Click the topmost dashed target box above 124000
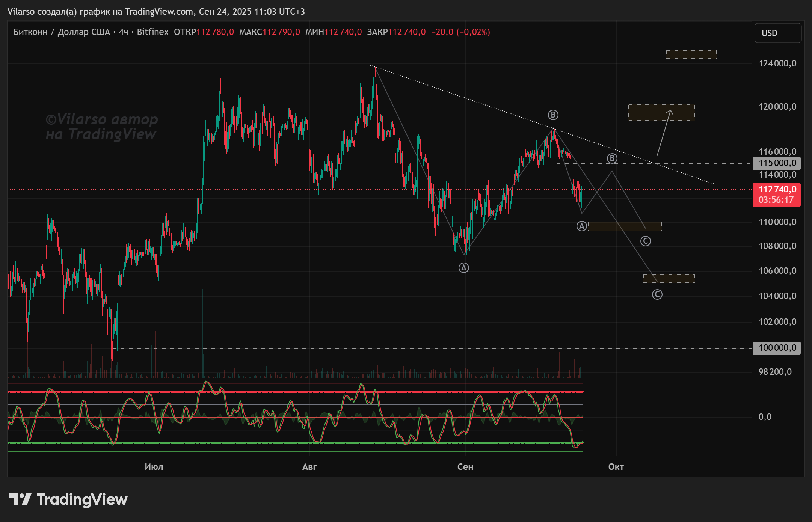This screenshot has height=522, width=812. coord(691,54)
